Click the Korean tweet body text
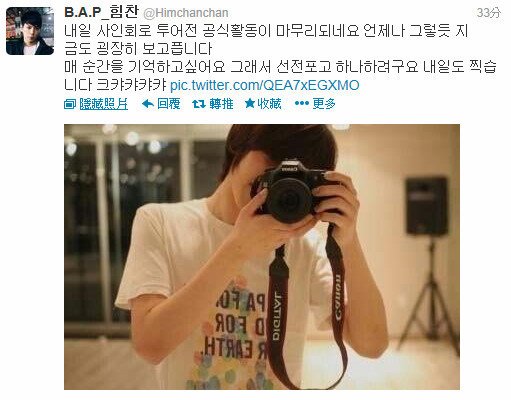This screenshot has width=511, height=400. tap(280, 58)
